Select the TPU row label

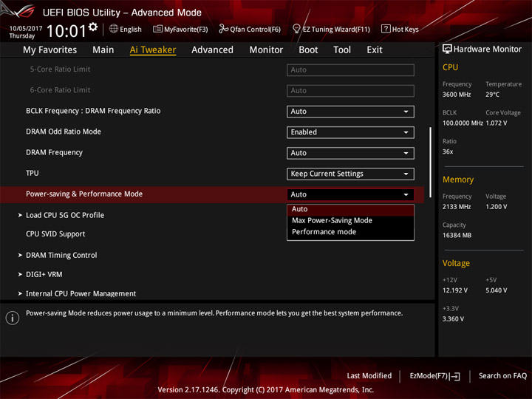tap(33, 174)
